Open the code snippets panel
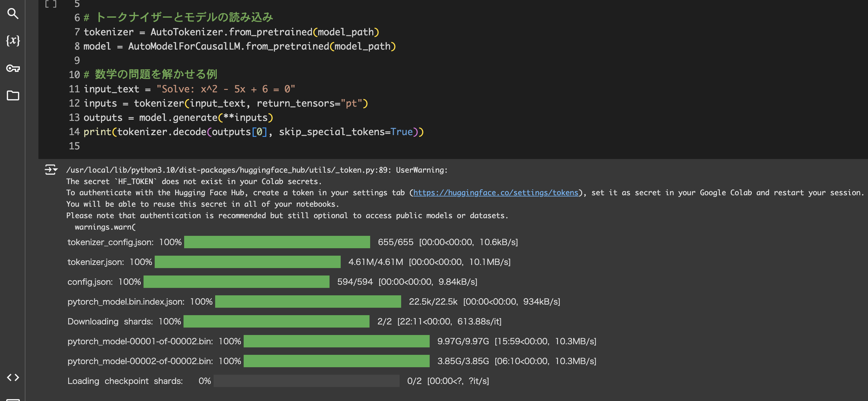This screenshot has width=868, height=401. click(13, 377)
